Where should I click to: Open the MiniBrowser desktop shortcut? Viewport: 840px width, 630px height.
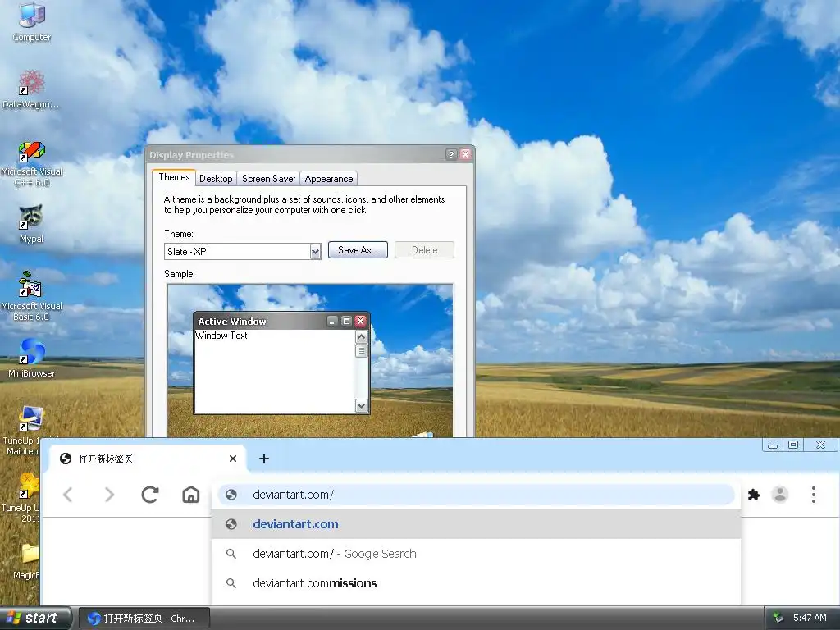pos(32,358)
